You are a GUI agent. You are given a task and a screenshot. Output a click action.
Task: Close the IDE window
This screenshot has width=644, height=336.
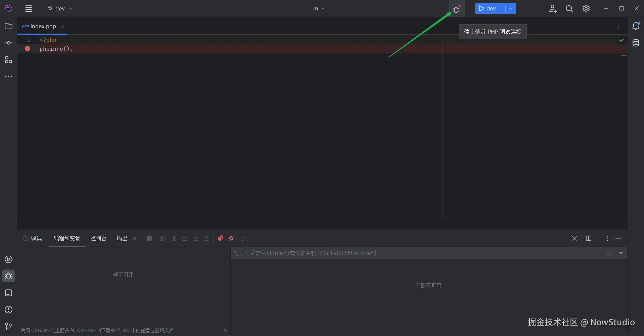click(637, 9)
